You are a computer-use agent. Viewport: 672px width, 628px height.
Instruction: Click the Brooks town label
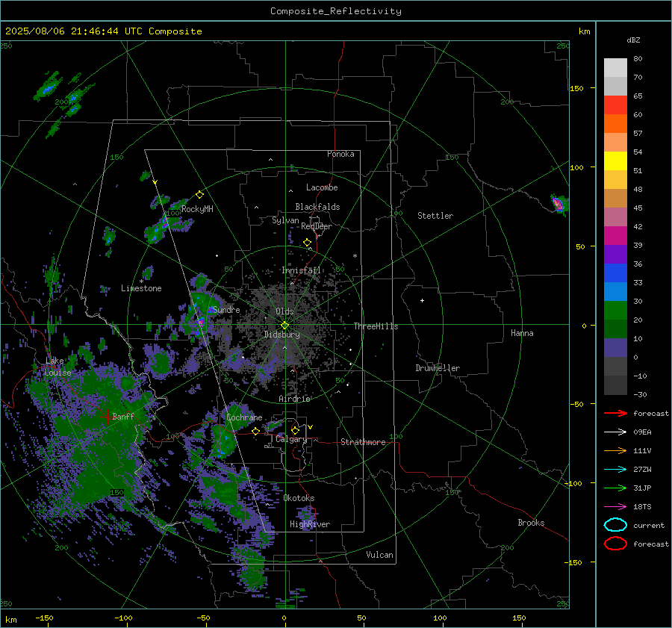point(531,523)
